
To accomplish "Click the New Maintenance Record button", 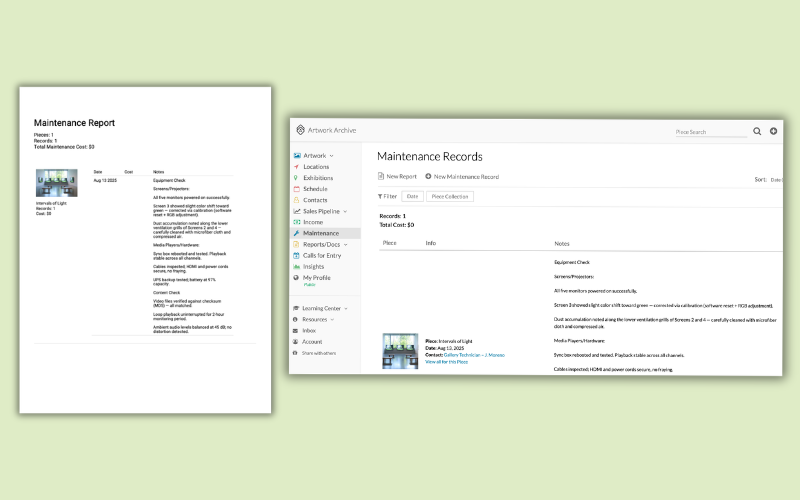I will coord(461,177).
